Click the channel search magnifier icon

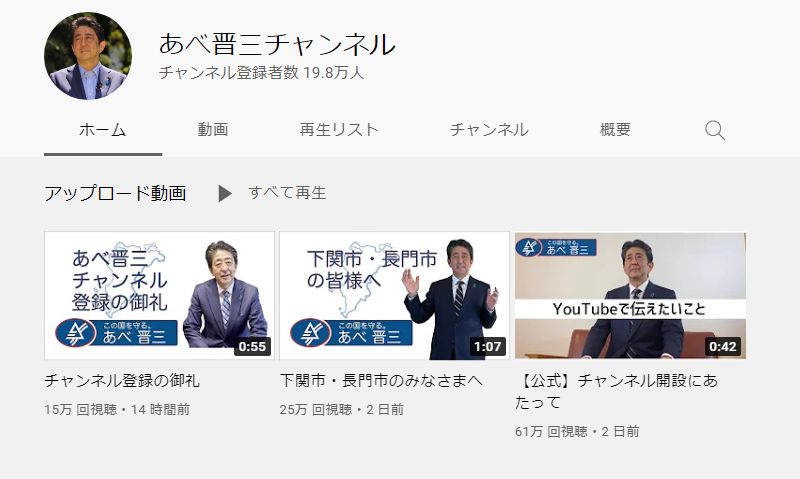(x=715, y=131)
